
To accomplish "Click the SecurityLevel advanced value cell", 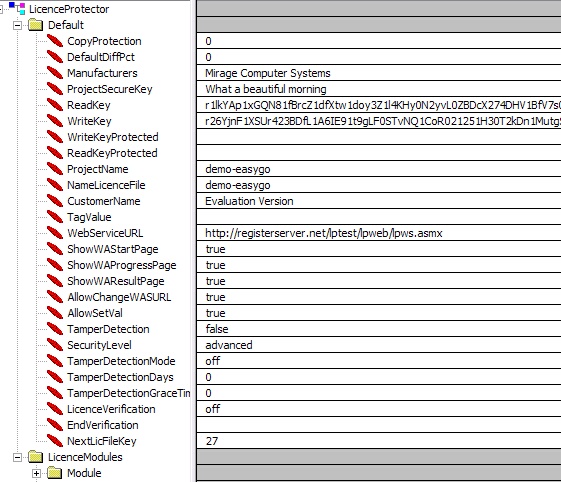I will coord(379,345).
